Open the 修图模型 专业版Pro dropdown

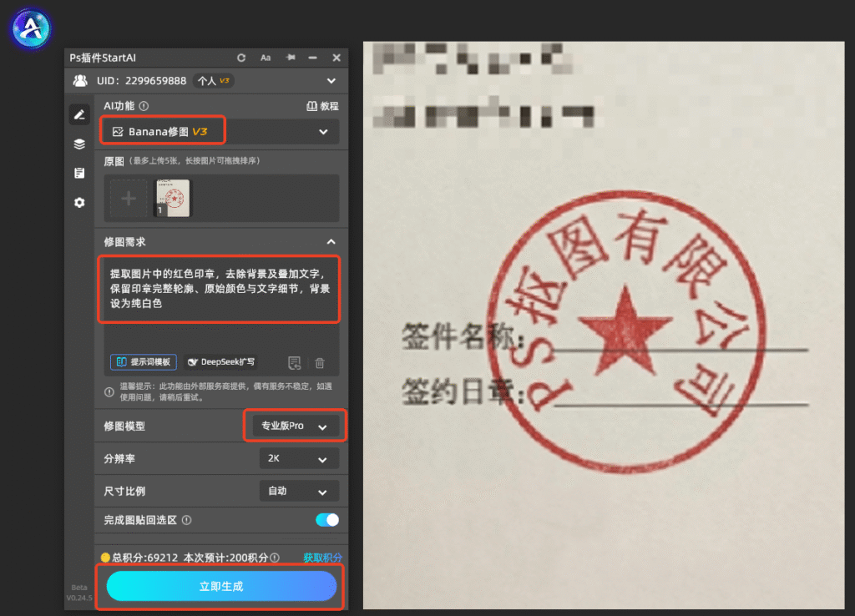click(x=296, y=426)
